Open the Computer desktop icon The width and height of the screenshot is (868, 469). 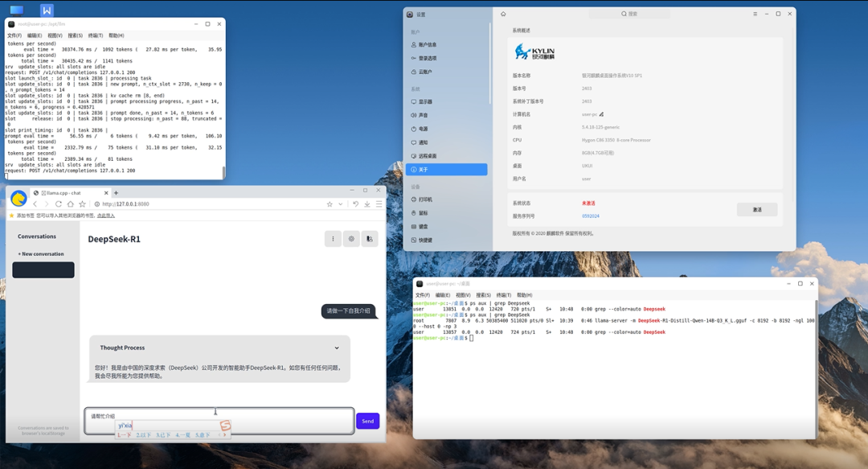pyautogui.click(x=17, y=10)
